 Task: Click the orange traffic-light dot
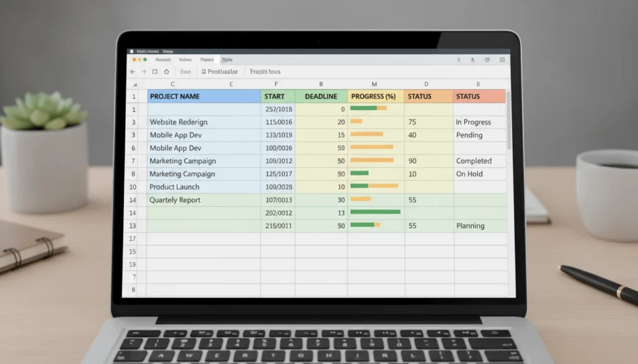tap(134, 59)
